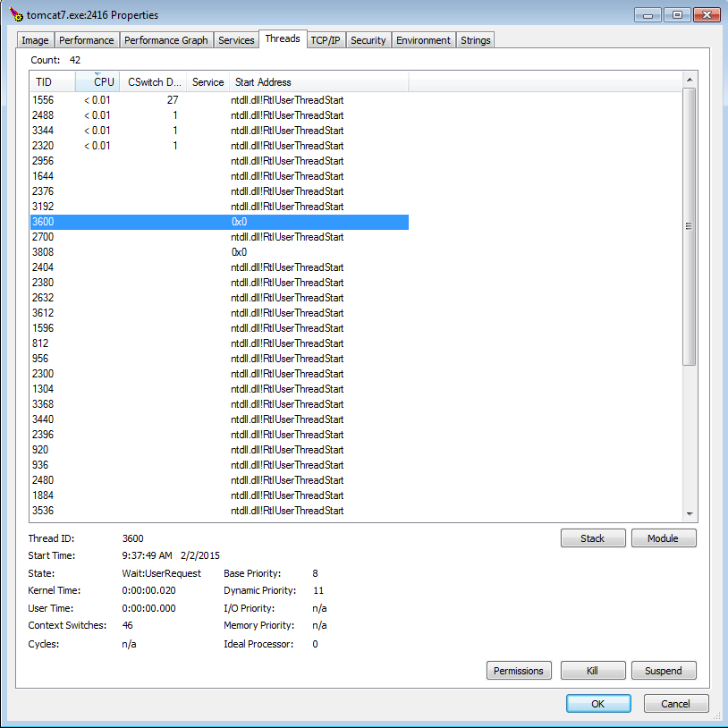Open the Performance tab
Screen dimensions: 728x728
87,40
